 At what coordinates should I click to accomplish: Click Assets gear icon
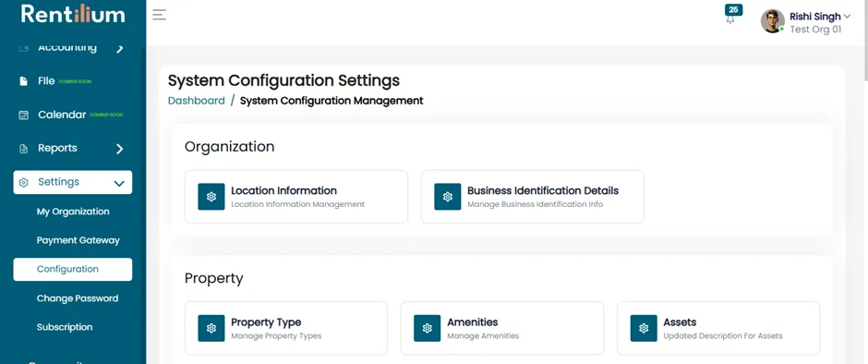click(x=644, y=329)
